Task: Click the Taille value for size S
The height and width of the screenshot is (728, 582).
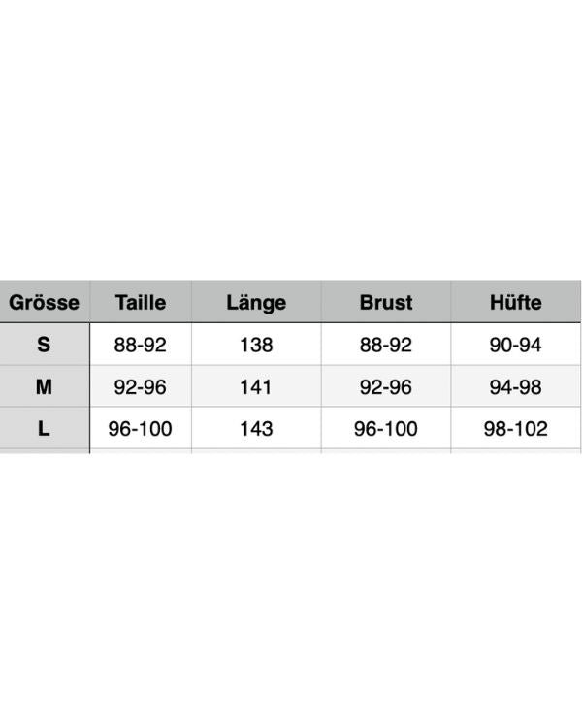Action: (x=141, y=345)
